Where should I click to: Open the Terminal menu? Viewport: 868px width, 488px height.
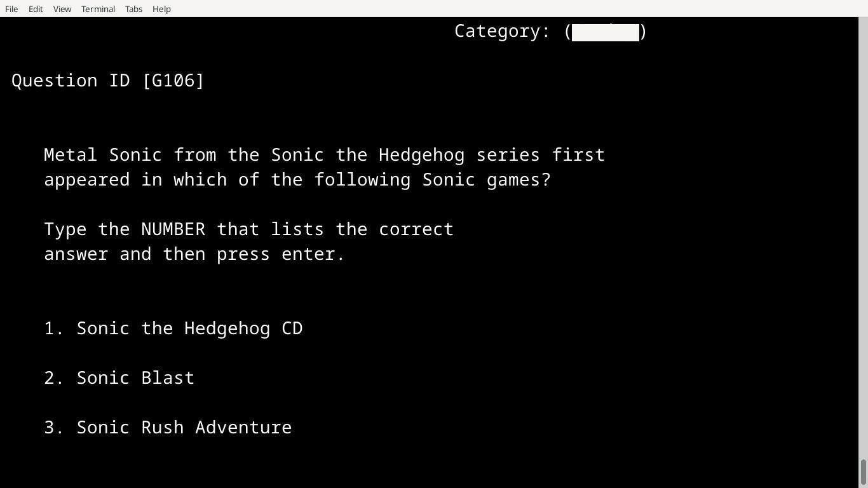[97, 9]
